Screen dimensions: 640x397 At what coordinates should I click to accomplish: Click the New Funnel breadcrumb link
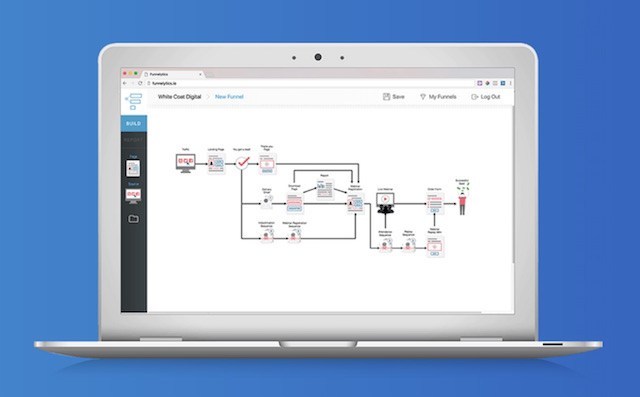pos(229,97)
